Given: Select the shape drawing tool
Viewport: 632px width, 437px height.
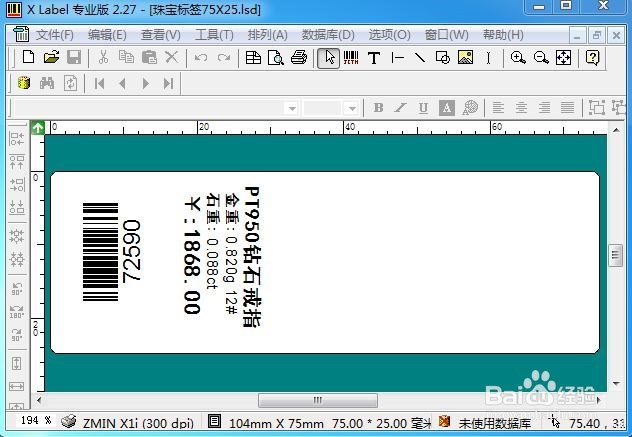Looking at the screenshot, I should tap(443, 58).
